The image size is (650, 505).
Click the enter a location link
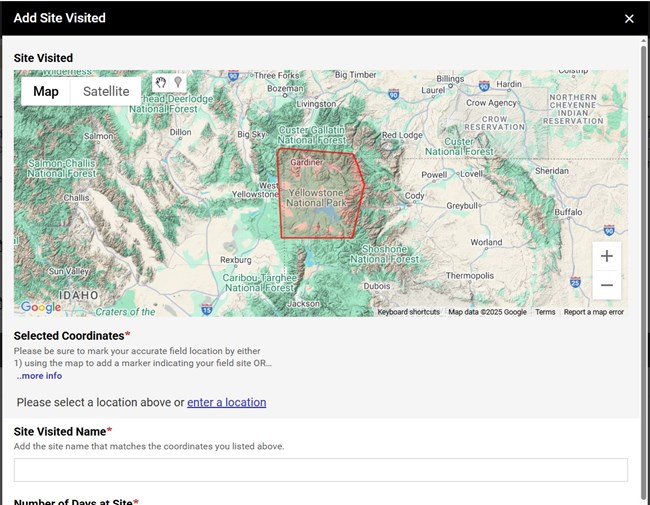coord(226,402)
